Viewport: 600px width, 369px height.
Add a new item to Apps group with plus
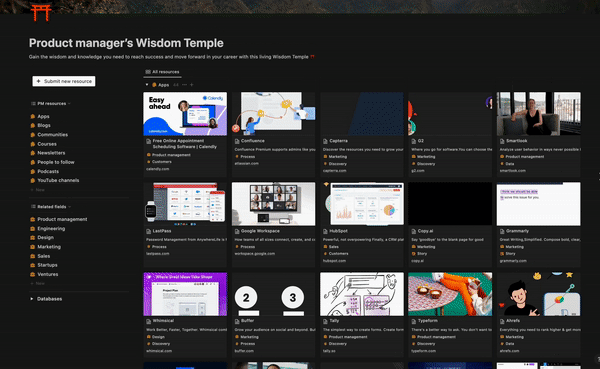click(192, 85)
